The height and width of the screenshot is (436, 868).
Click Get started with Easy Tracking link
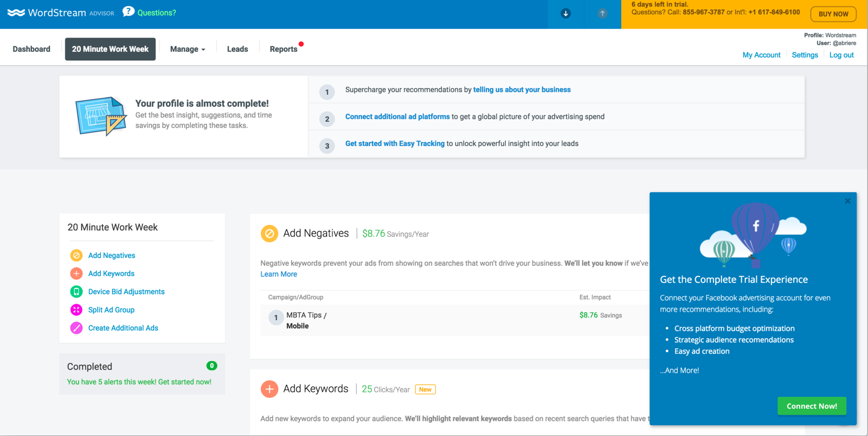395,144
